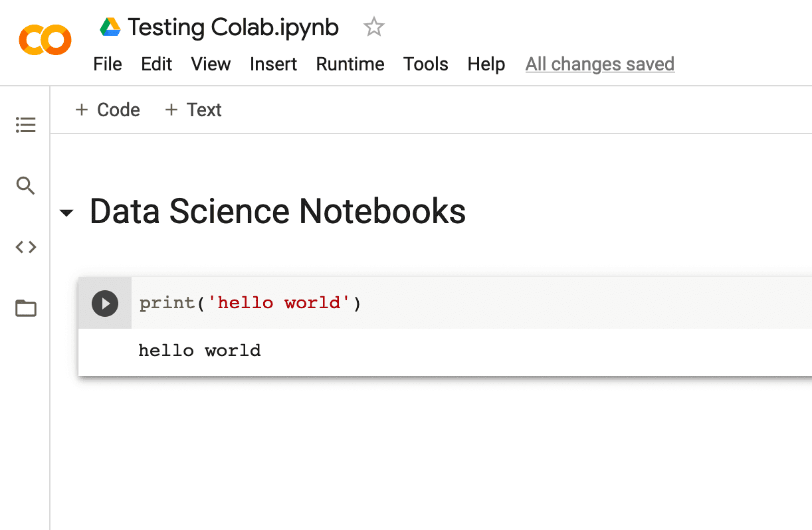Open the Insert menu
812x530 pixels.
click(273, 64)
